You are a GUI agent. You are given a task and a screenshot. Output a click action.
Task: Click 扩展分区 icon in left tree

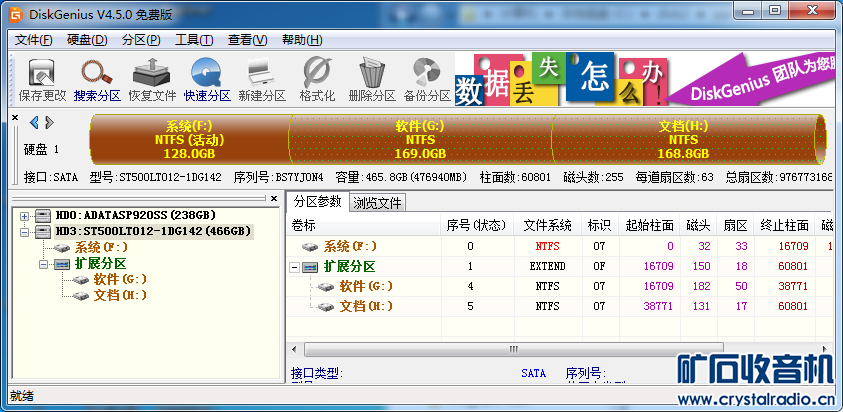62,264
